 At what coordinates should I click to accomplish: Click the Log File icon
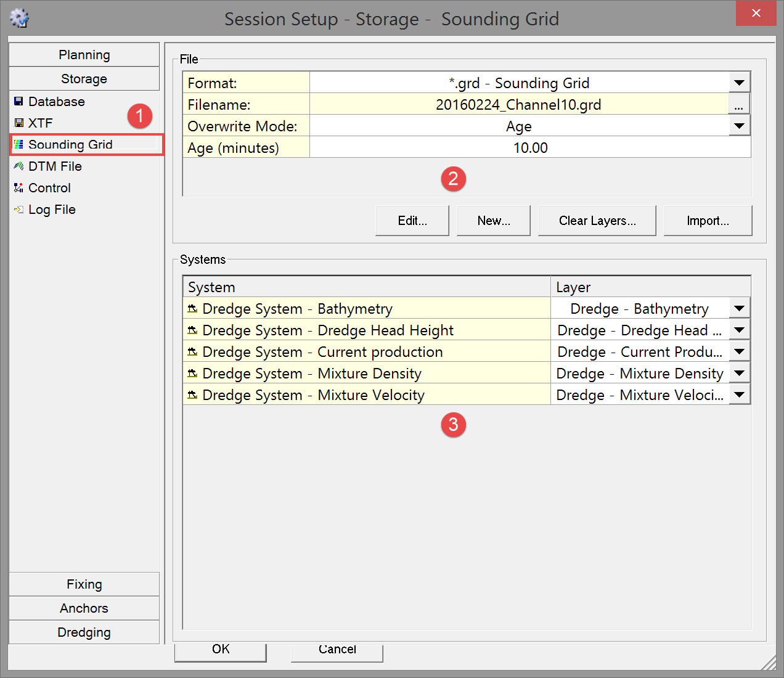click(18, 210)
